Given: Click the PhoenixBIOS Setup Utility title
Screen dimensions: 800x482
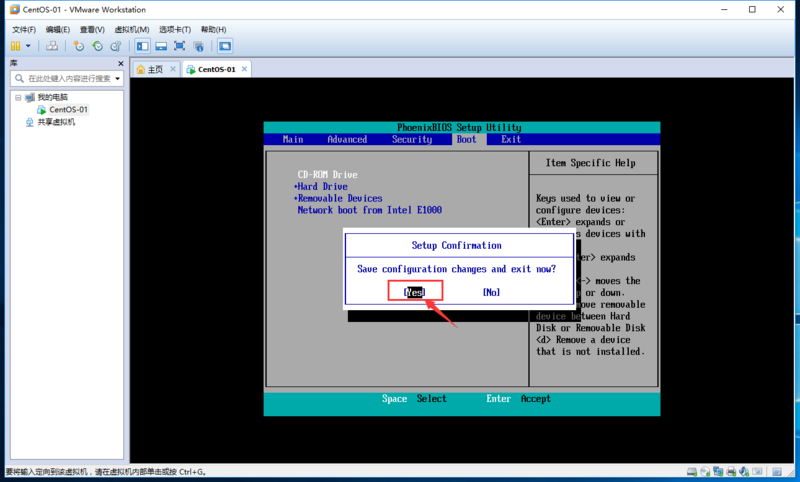Looking at the screenshot, I should coord(459,128).
